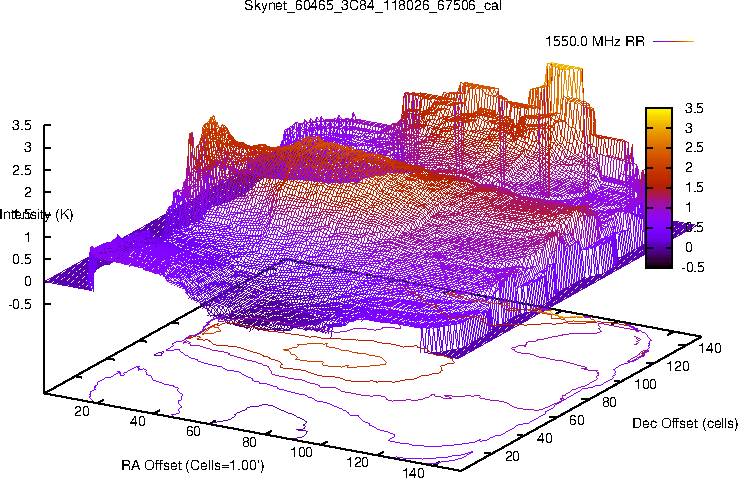Click tick 20 on the Dec Offset axis
Image resolution: width=738 pixels, height=478 pixels.
(512, 456)
